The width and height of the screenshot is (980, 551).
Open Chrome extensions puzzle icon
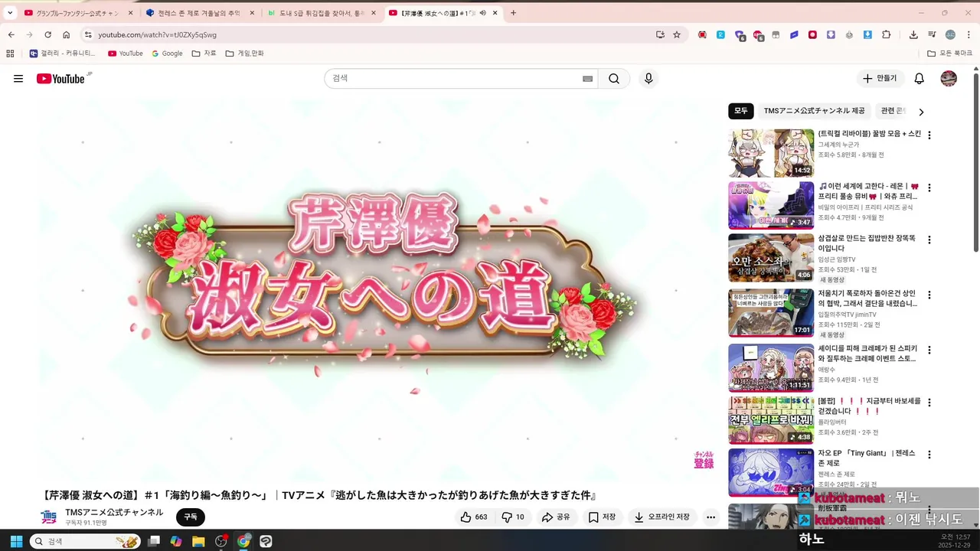pos(887,34)
